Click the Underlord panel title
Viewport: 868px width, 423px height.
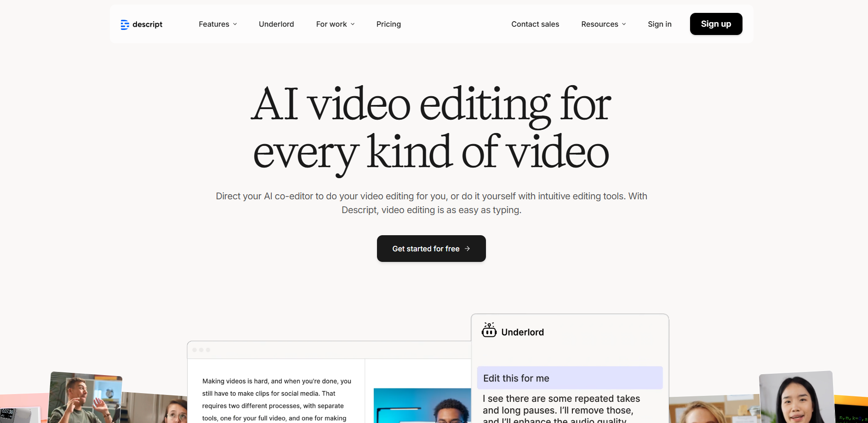[522, 332]
